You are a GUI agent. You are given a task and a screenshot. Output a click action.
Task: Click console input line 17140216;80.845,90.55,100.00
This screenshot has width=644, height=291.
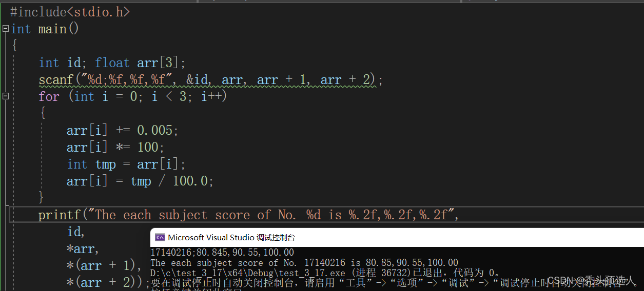click(222, 252)
